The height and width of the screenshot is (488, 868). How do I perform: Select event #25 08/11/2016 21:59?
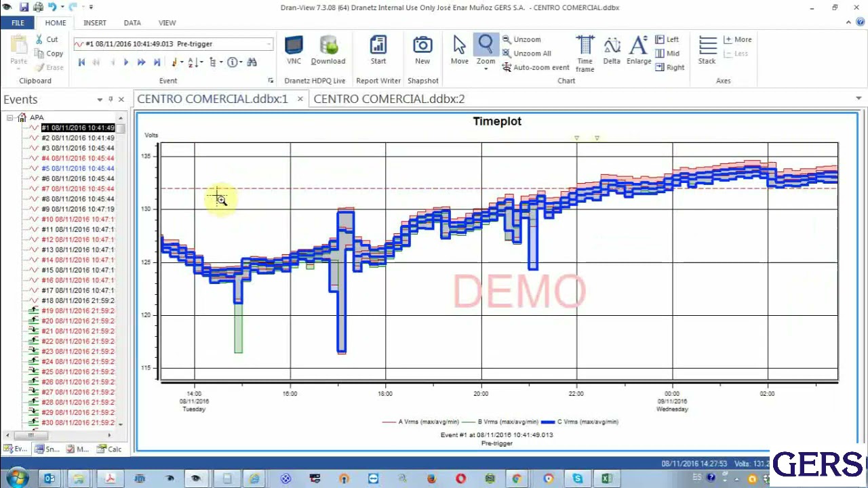[77, 372]
